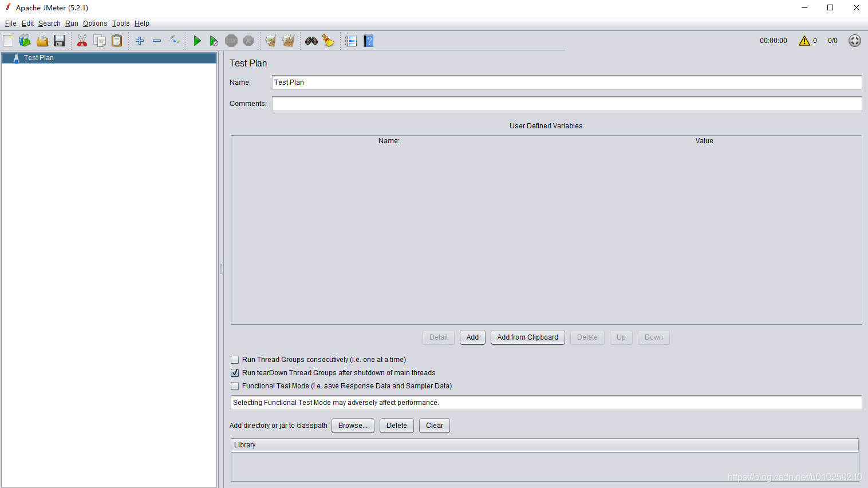Open Search with binoculars icon
The image size is (868, 488).
[x=311, y=41]
